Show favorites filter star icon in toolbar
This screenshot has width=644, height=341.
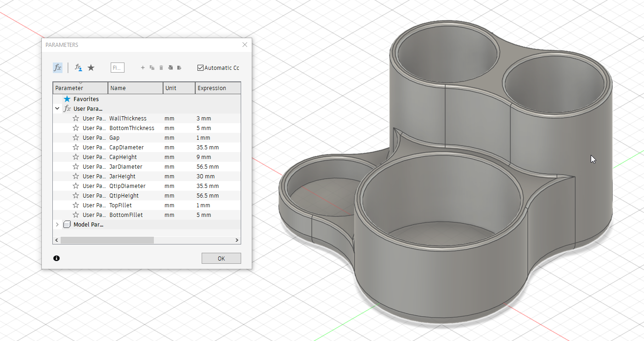[x=91, y=68]
